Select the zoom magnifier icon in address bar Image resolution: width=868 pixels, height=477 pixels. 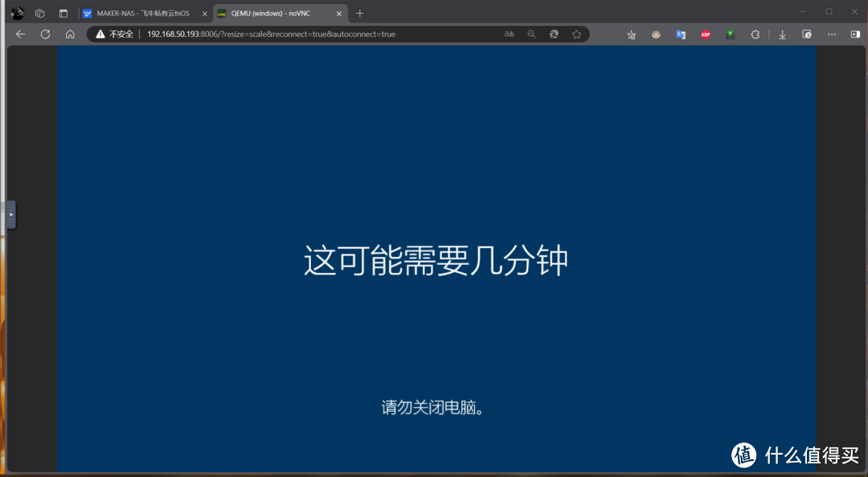(x=532, y=34)
